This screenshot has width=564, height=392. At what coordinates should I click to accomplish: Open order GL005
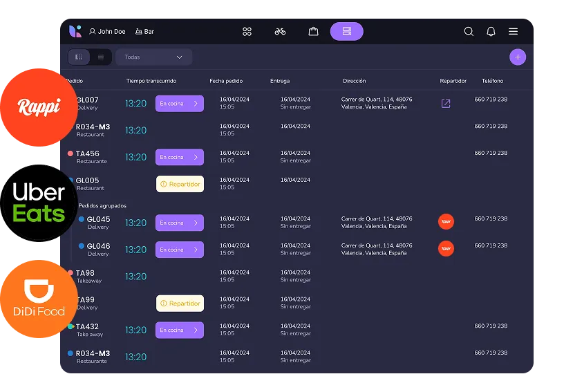click(87, 180)
